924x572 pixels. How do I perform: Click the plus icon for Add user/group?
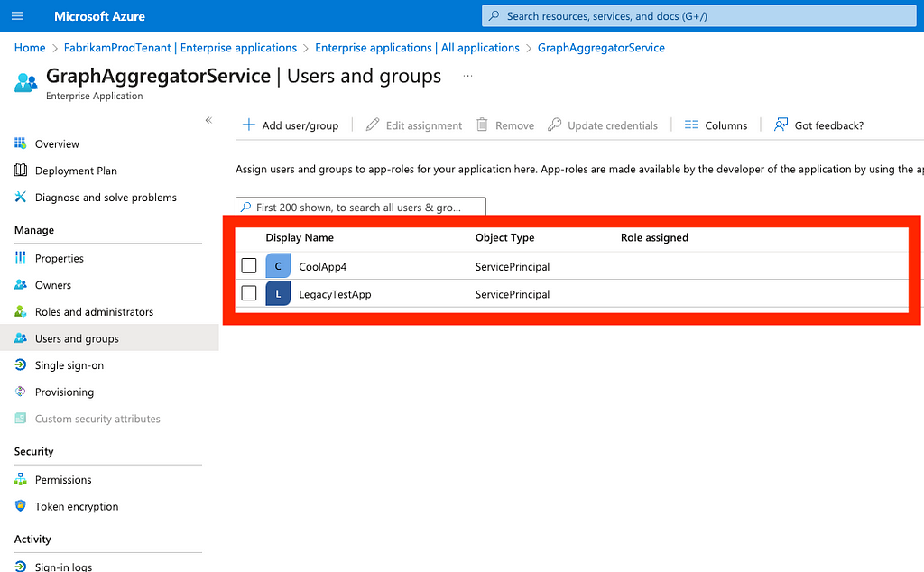pyautogui.click(x=249, y=125)
